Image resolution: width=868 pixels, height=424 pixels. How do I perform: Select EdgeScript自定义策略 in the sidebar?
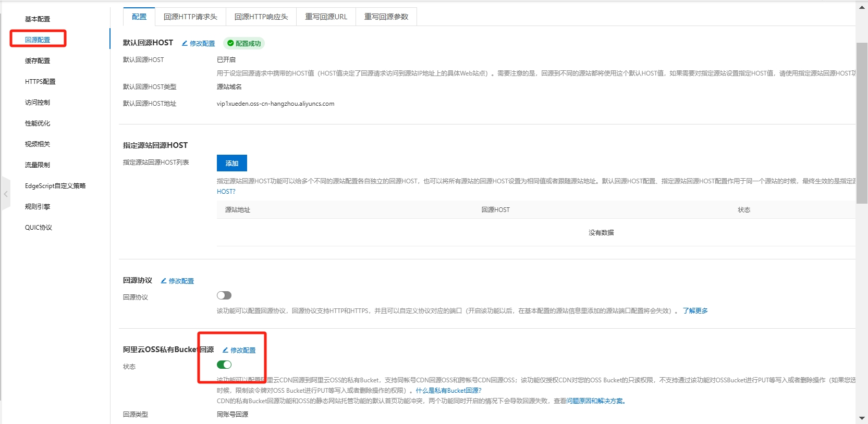pos(55,185)
